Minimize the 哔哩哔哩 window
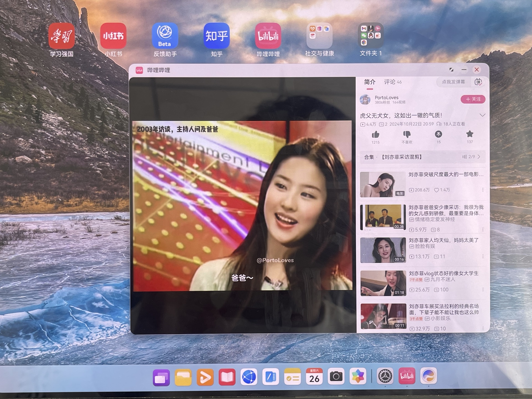This screenshot has width=532, height=399. 464,70
